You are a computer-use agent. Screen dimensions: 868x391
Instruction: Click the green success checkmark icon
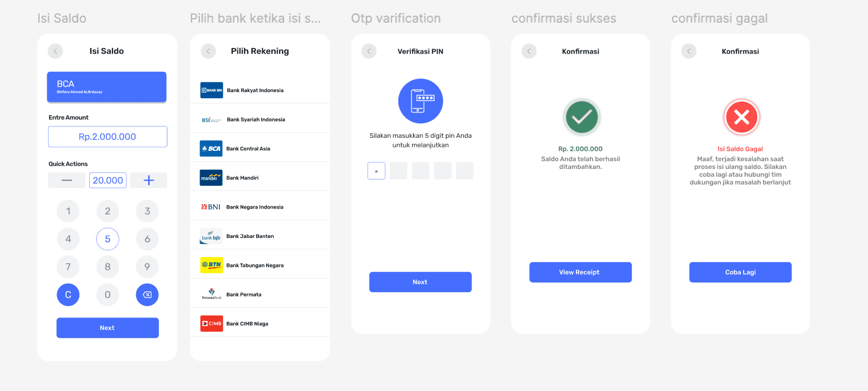pos(581,117)
